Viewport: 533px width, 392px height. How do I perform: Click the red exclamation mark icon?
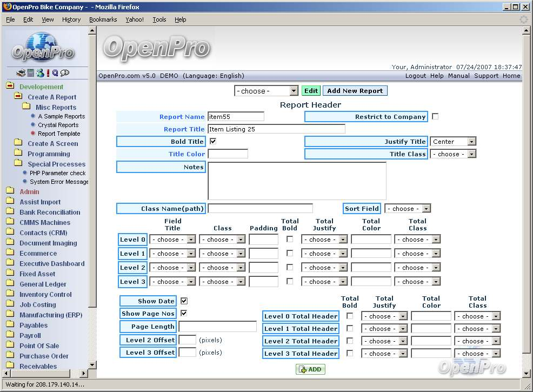(x=48, y=73)
